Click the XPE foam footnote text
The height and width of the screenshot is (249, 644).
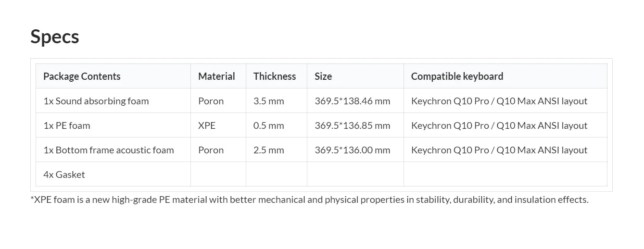309,199
